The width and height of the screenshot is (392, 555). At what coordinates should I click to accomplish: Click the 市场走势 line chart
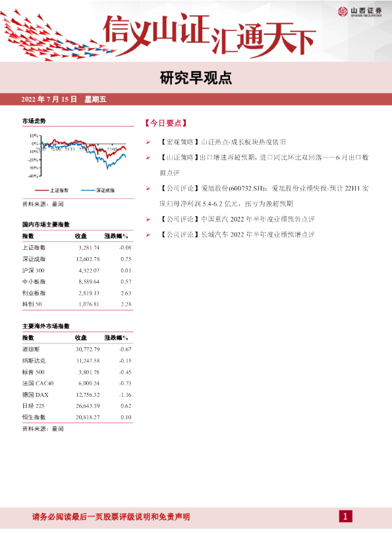click(x=78, y=155)
